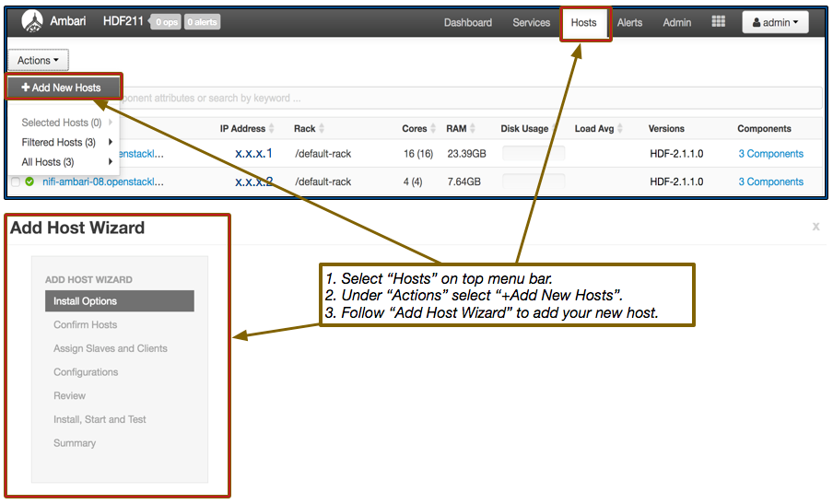Select the Confirm Hosts wizard step

coord(85,324)
